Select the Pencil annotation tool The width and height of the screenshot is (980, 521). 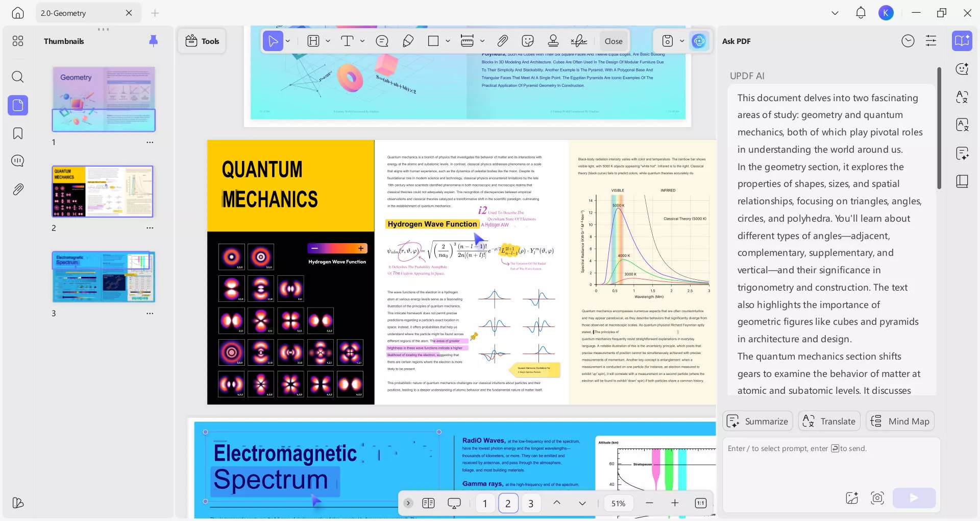click(x=407, y=41)
